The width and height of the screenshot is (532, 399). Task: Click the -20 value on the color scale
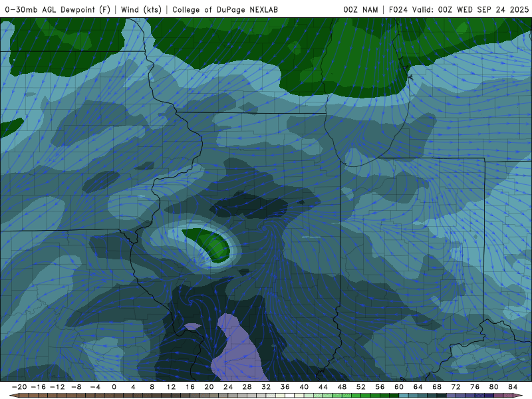[x=19, y=387]
